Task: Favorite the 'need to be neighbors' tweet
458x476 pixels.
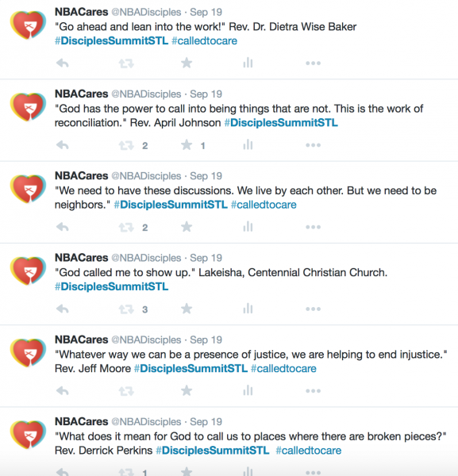Action: pyautogui.click(x=187, y=227)
